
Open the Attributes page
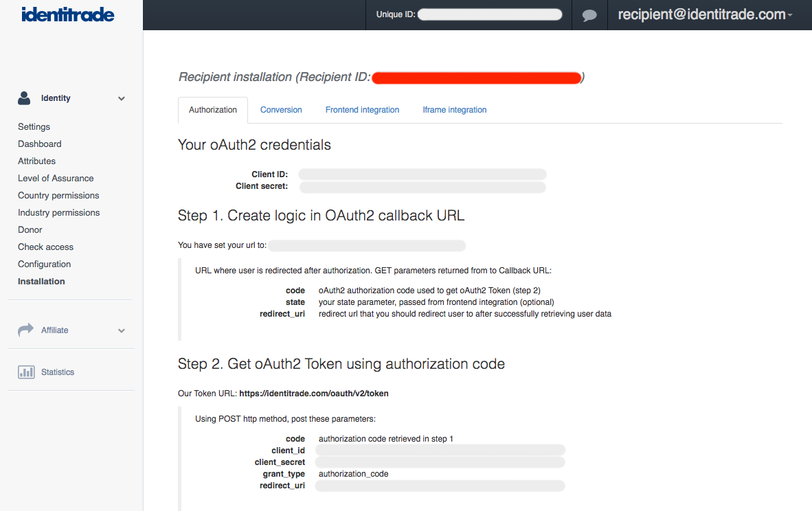[37, 161]
